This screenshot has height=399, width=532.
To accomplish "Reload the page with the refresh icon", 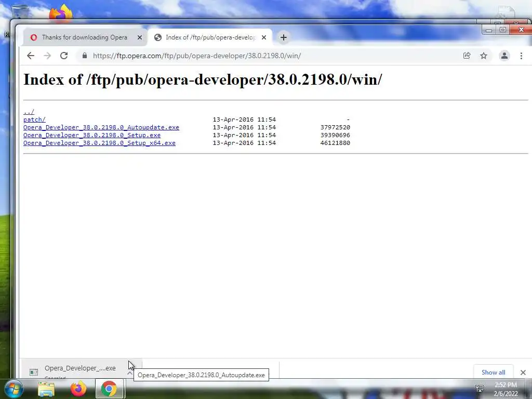I will (64, 56).
